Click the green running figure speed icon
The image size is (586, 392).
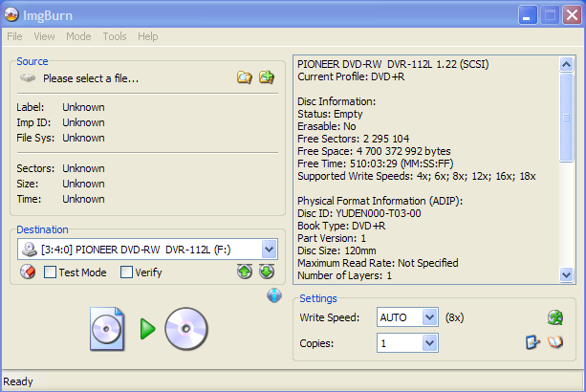coord(555,317)
